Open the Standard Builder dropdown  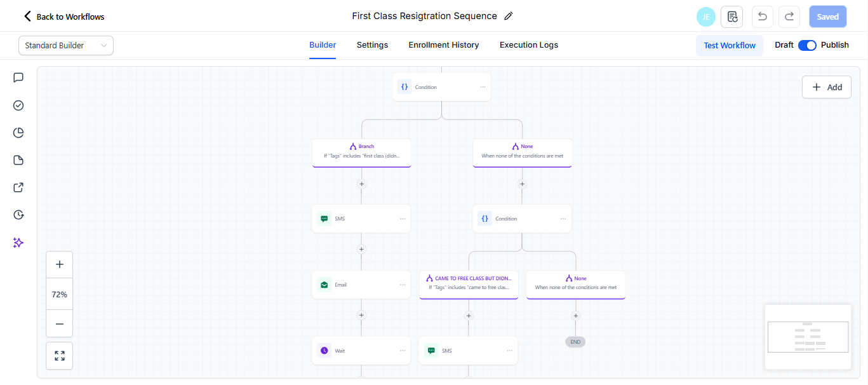click(x=66, y=45)
